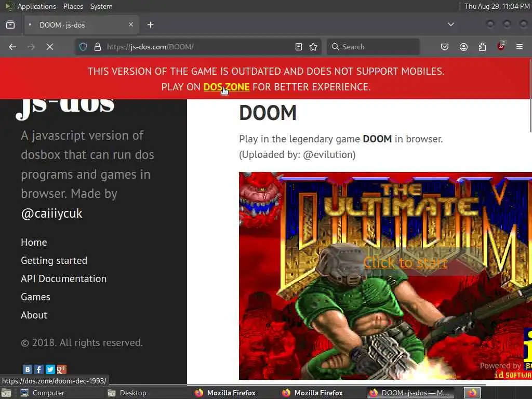Viewport: 532px width, 399px height.
Task: Click the Search input box
Action: pos(373,47)
